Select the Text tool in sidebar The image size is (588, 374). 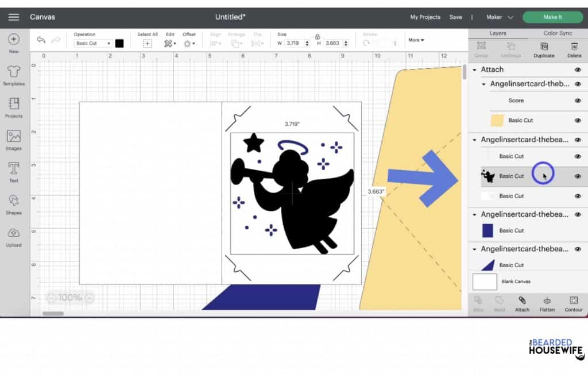13,168
